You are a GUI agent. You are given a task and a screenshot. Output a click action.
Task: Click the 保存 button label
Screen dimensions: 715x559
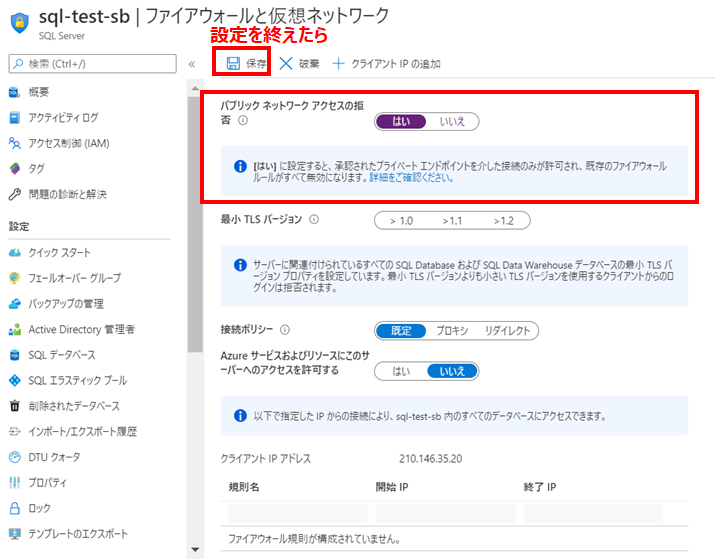click(x=256, y=64)
